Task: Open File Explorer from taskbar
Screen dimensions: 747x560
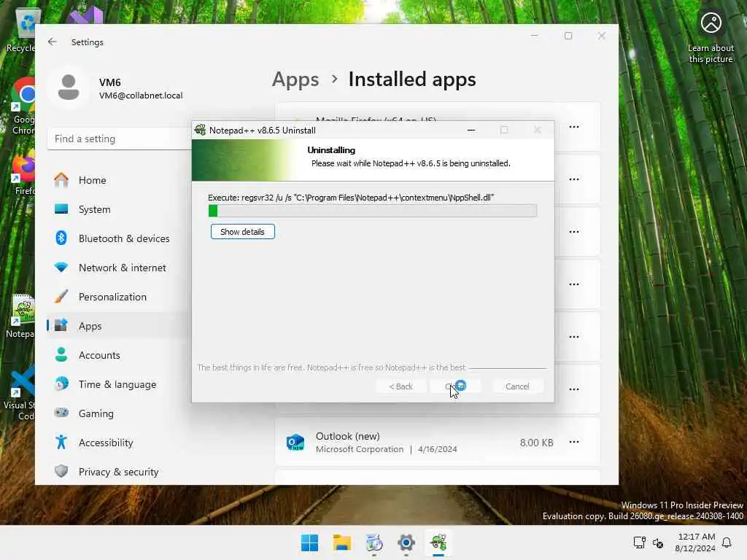Action: 341,542
